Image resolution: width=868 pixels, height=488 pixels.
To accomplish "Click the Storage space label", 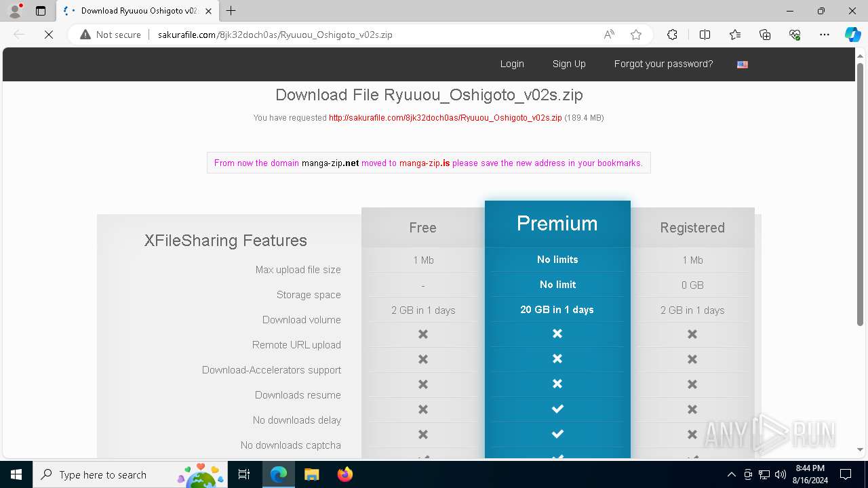I will point(309,295).
